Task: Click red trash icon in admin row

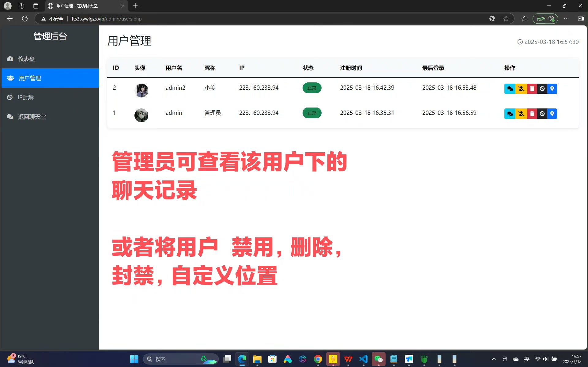Action: pos(532,114)
